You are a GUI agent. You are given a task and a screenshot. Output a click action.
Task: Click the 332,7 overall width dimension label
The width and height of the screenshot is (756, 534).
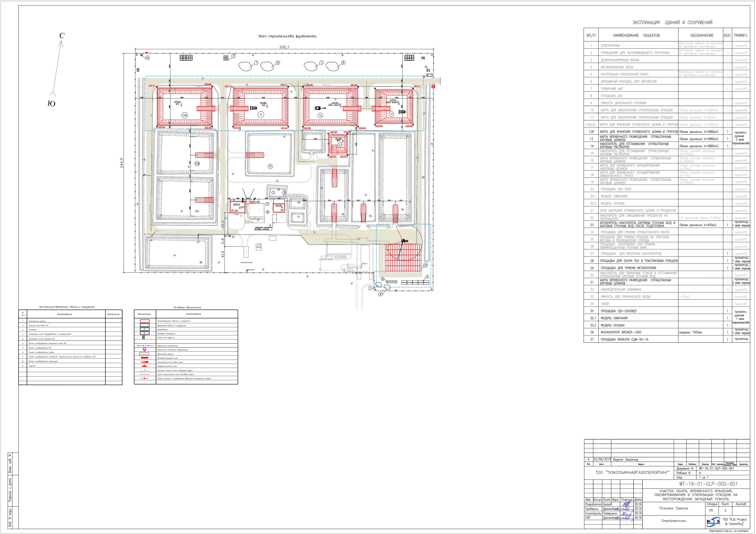(x=284, y=47)
